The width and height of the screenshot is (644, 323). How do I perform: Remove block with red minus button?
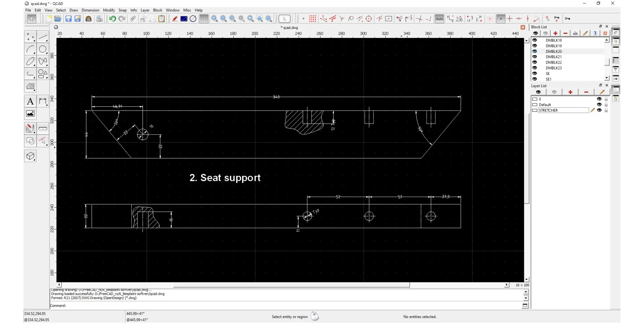click(565, 33)
